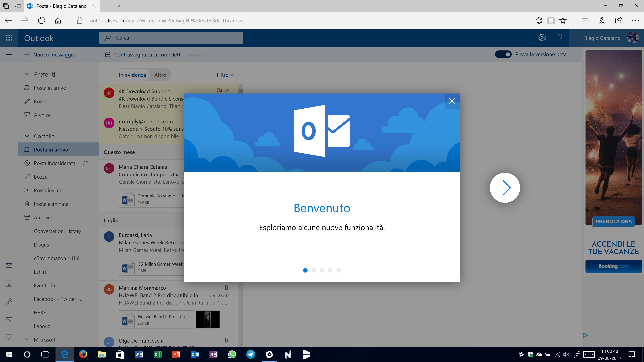The height and width of the screenshot is (362, 644).
Task: Select the Altro tab
Action: (160, 75)
